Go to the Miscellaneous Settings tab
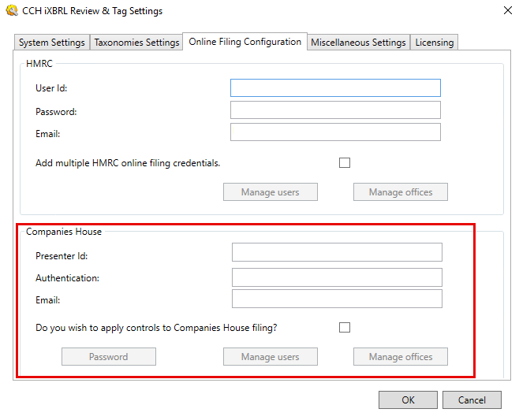 click(x=358, y=43)
